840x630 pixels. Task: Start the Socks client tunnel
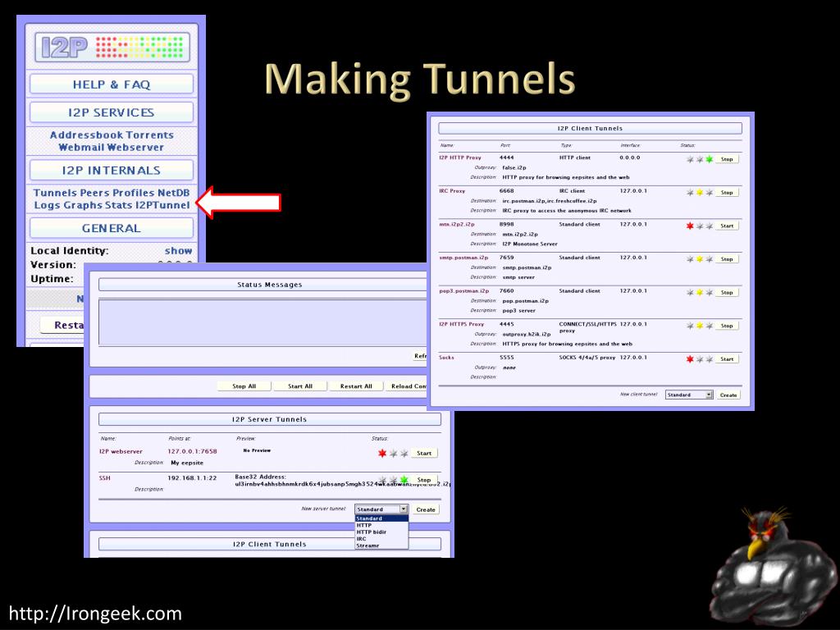click(727, 359)
